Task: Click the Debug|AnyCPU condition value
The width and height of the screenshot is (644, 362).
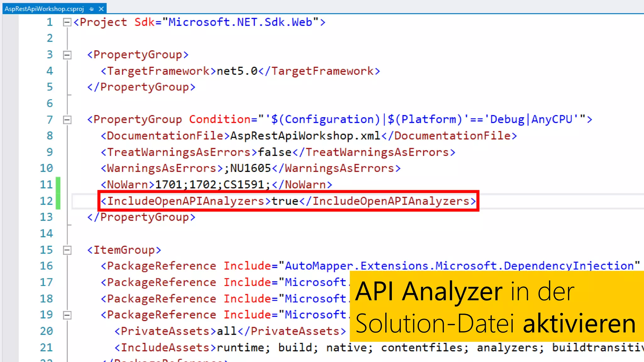Action: coord(531,119)
